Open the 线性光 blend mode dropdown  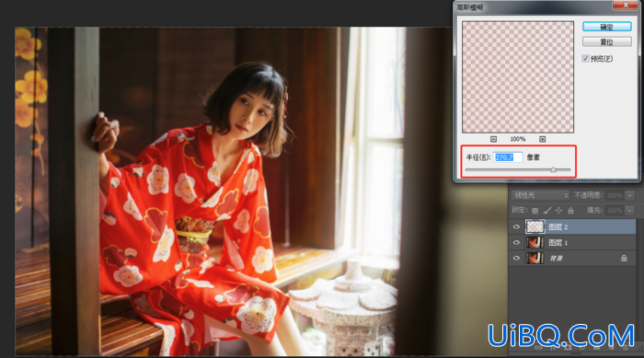click(x=541, y=195)
